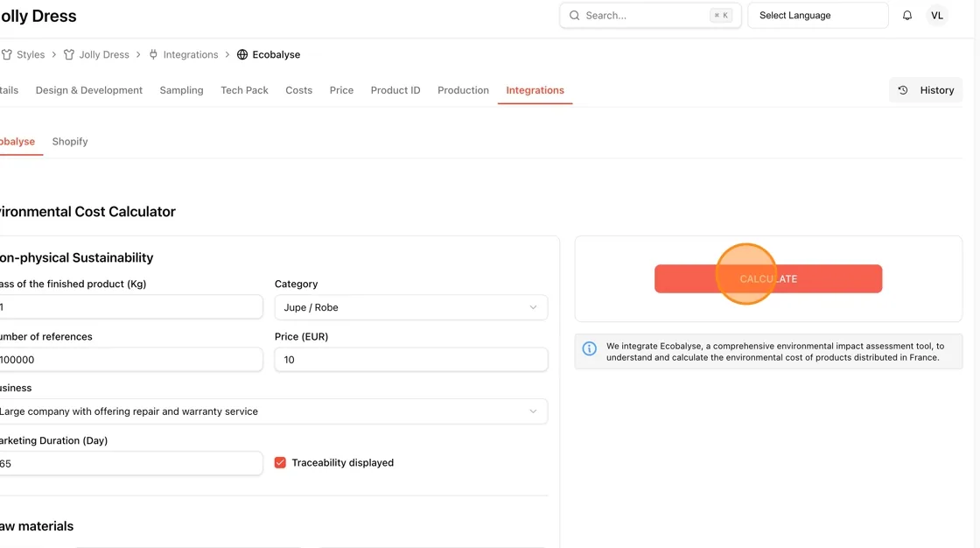Switch to the Shopify sub-tab
Image resolution: width=980 pixels, height=548 pixels.
click(x=70, y=142)
